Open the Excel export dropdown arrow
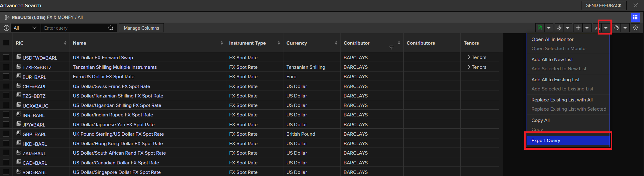Image resolution: width=644 pixels, height=176 pixels. pos(549,28)
